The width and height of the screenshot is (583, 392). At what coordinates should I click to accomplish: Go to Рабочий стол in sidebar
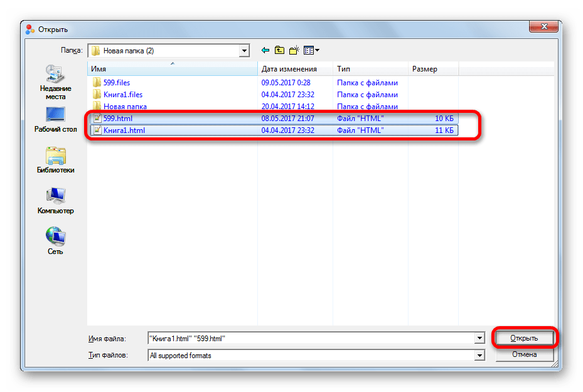55,120
